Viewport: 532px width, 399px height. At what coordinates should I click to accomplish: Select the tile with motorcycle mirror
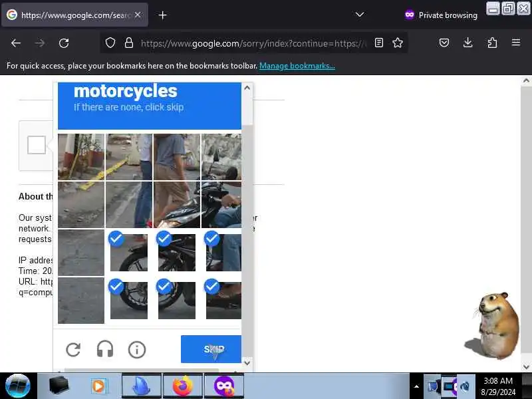tap(221, 157)
